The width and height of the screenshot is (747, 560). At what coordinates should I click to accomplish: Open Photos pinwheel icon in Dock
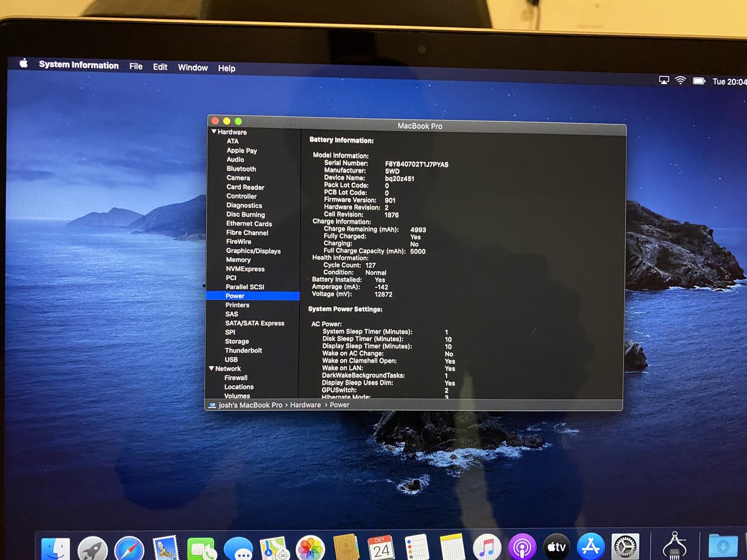tap(310, 548)
